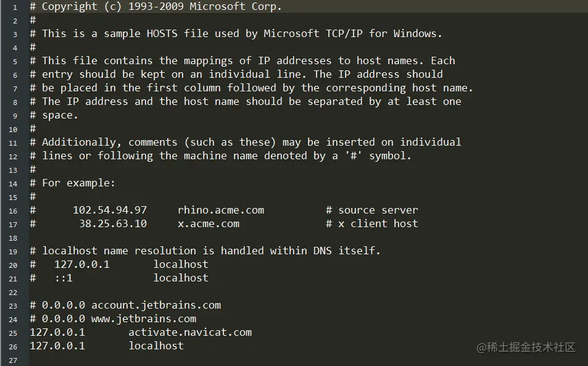Click the IP address 38.25.63.10
The height and width of the screenshot is (366, 588).
click(113, 223)
